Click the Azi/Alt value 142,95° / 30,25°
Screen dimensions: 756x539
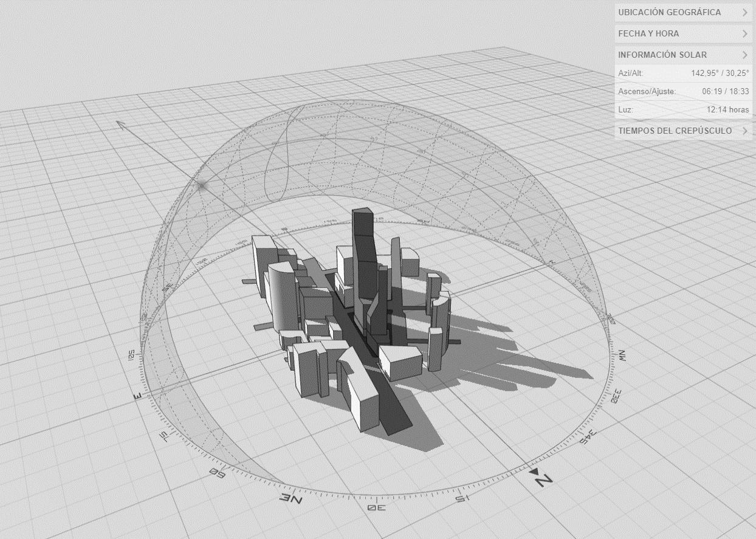coord(720,74)
